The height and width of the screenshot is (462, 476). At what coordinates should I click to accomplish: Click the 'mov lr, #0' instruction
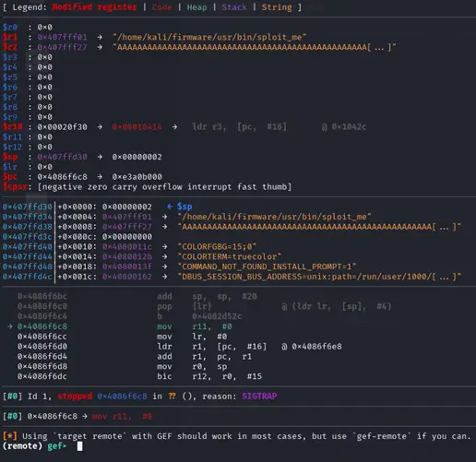[192, 337]
